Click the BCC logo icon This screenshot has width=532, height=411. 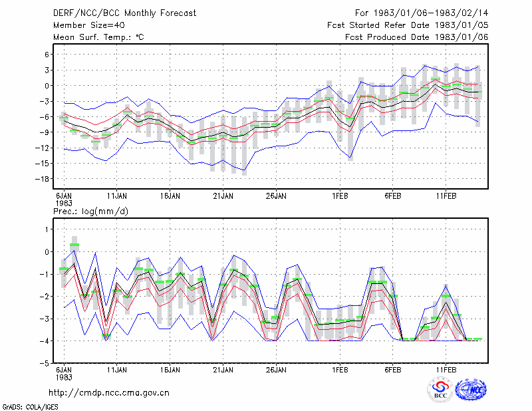pos(440,390)
